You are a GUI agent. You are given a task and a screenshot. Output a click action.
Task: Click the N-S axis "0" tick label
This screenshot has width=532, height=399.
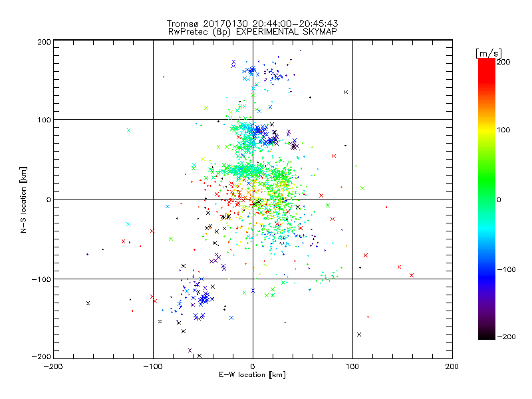coord(49,199)
